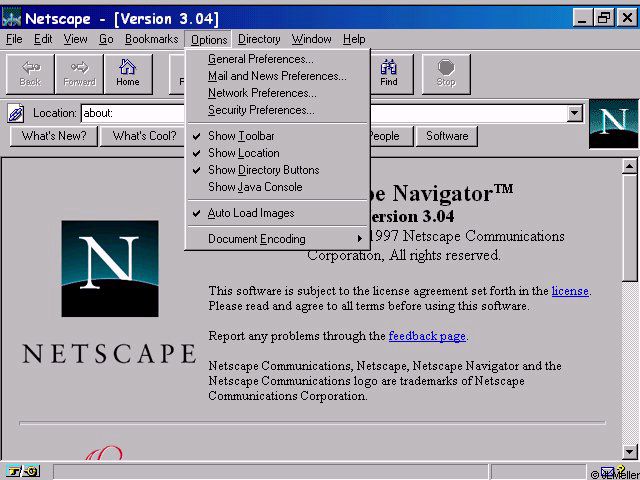Toggle Show Toolbar option
The height and width of the screenshot is (480, 640).
(278, 136)
